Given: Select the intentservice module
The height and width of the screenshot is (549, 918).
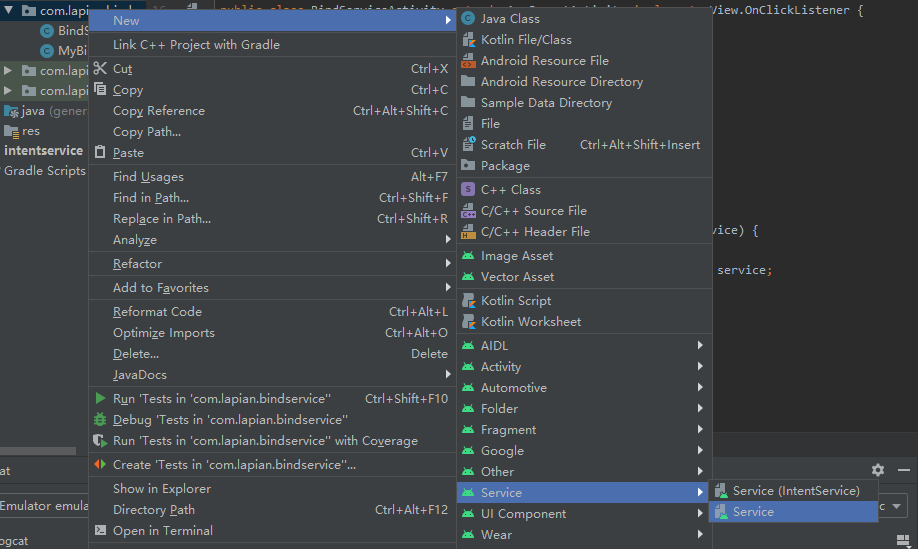Looking at the screenshot, I should [43, 151].
